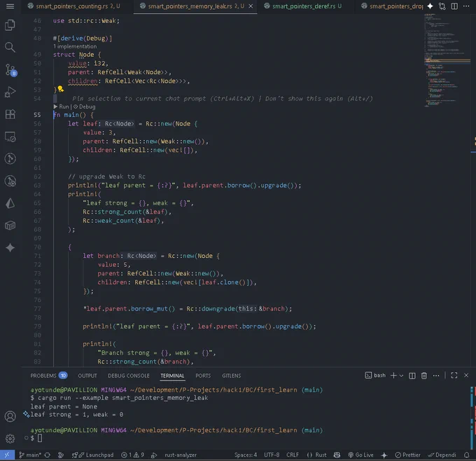
Task: Open the Extensions view
Action: click(10, 114)
